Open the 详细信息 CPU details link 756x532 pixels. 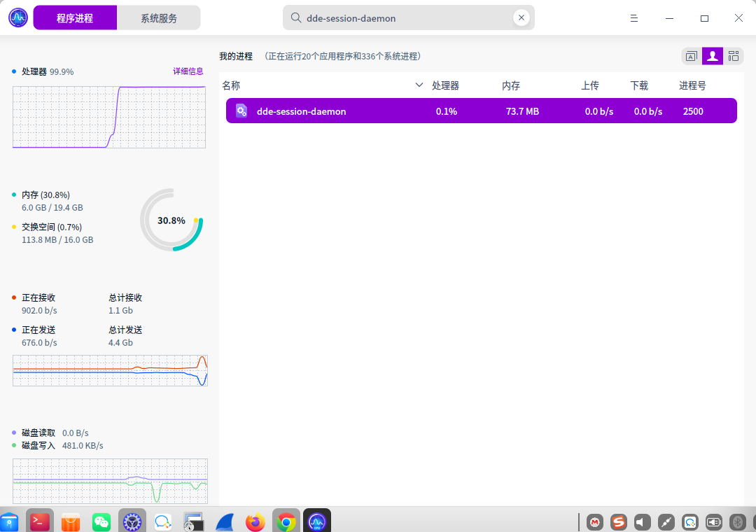188,71
